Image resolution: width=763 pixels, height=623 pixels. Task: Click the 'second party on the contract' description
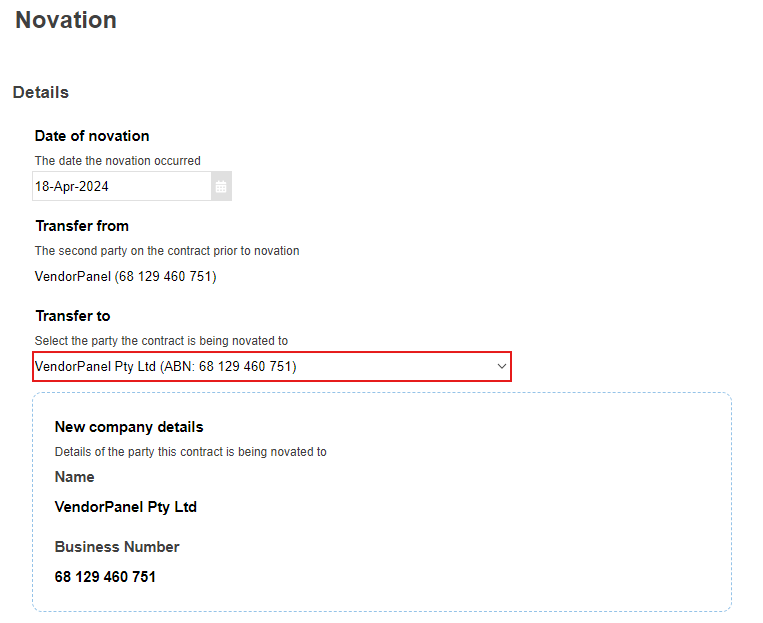click(x=167, y=251)
